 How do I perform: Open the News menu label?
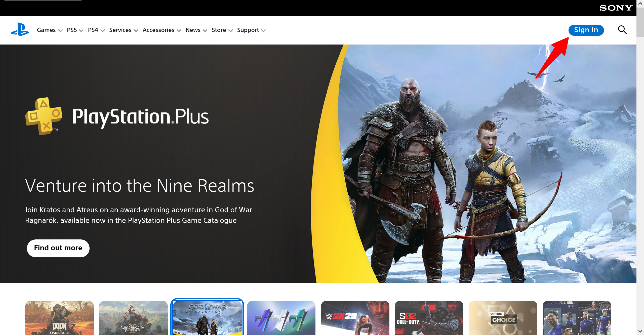coord(193,30)
